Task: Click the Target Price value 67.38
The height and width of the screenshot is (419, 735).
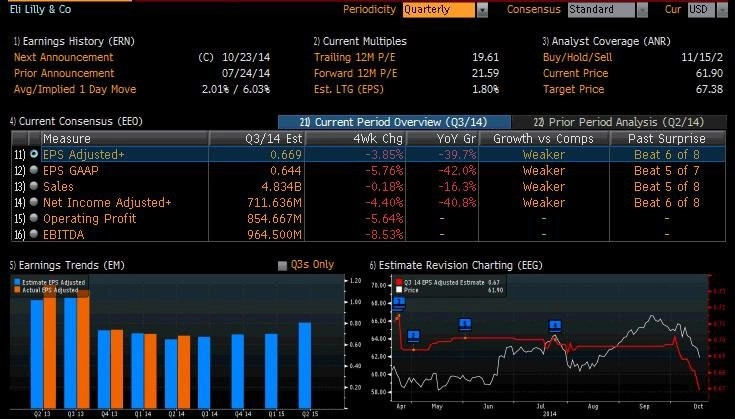Action: click(x=709, y=89)
